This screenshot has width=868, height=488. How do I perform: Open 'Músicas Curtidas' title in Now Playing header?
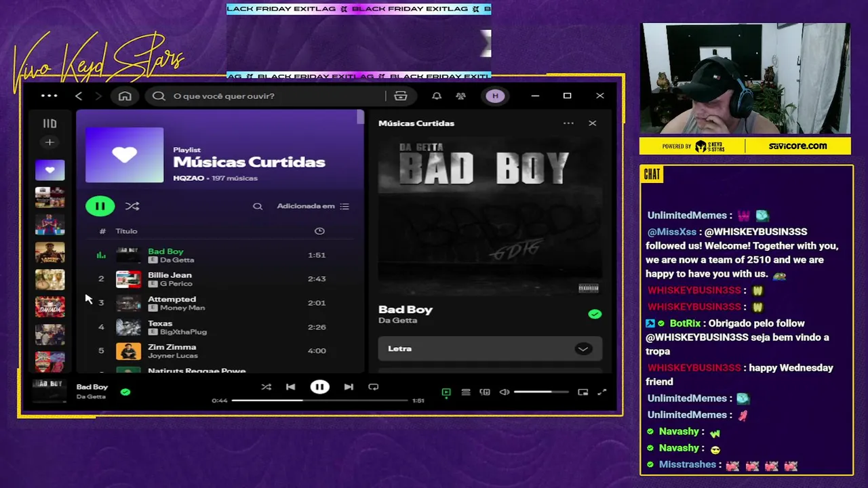416,123
